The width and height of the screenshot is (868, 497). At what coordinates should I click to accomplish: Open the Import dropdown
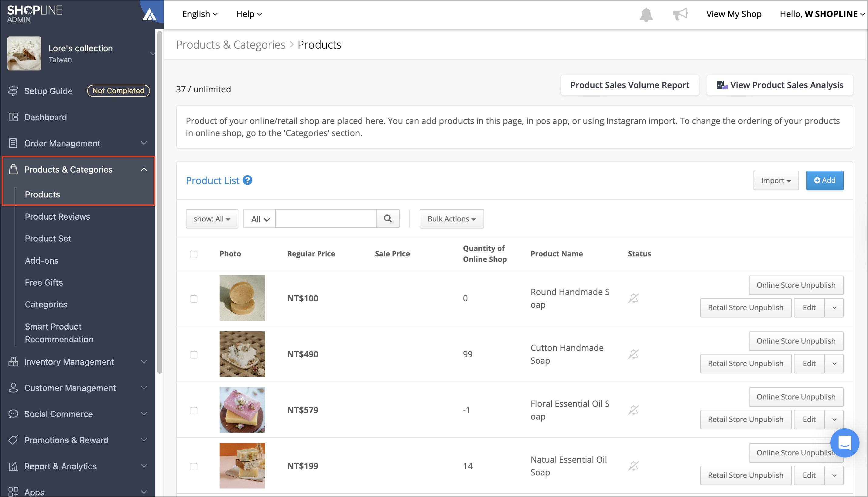776,180
